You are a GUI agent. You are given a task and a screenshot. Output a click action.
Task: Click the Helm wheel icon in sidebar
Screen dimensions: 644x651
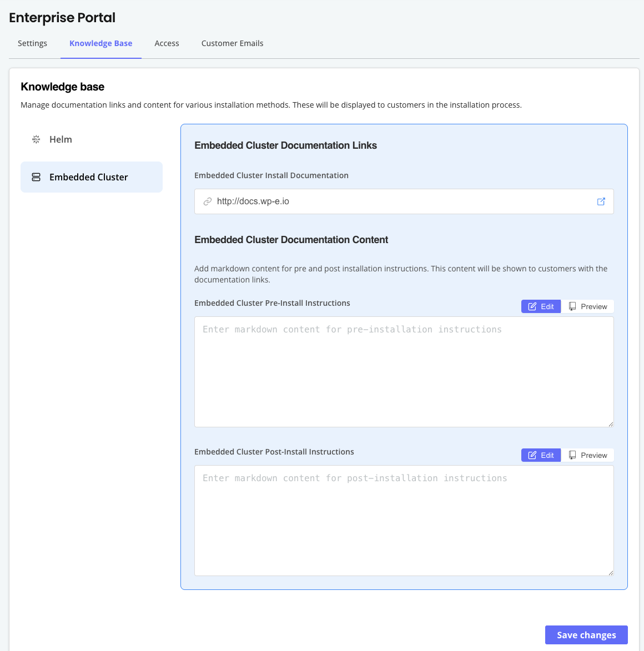(x=36, y=139)
